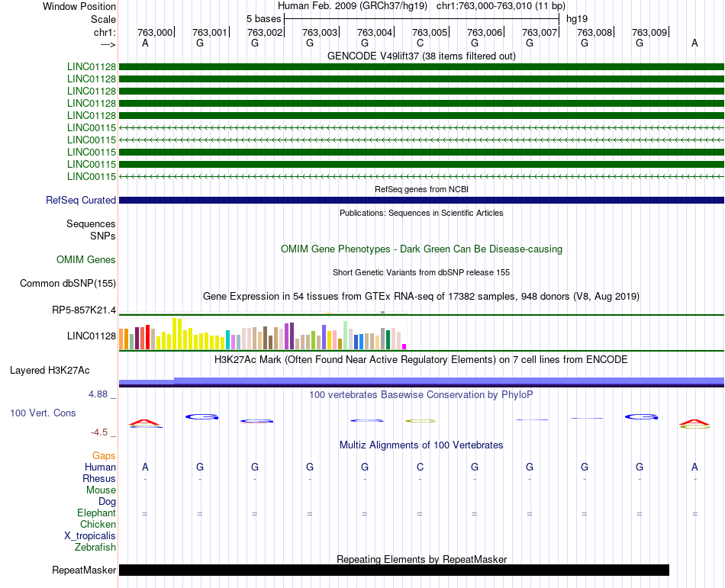Click the "Layered H3K27Ac" side label
The image size is (725, 588).
point(50,371)
